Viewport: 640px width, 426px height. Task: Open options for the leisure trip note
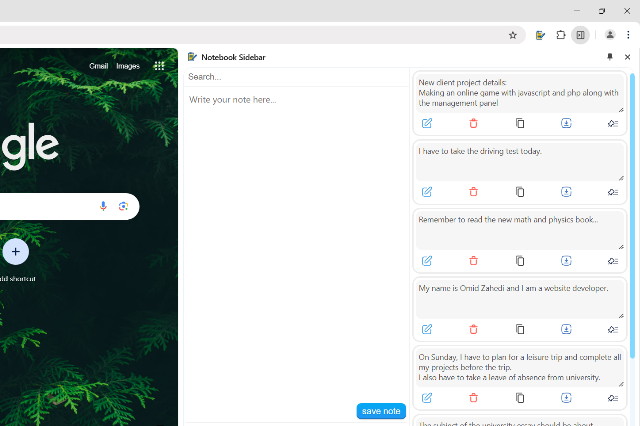coord(613,398)
